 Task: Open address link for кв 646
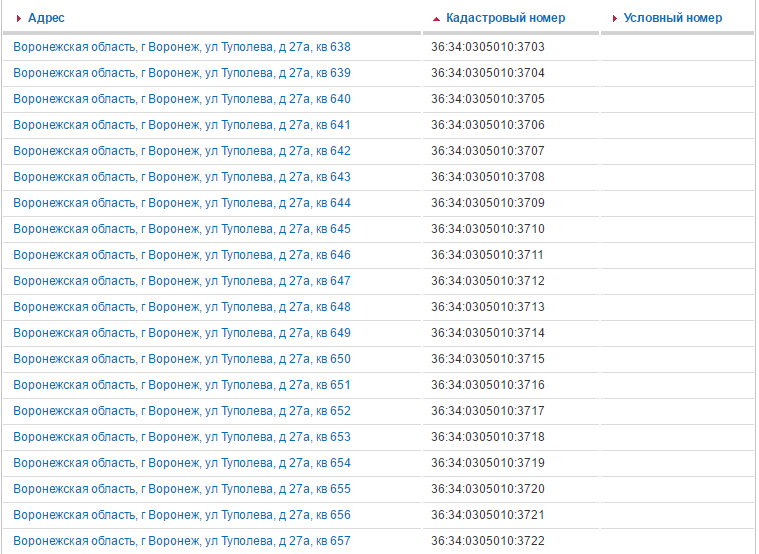182,255
